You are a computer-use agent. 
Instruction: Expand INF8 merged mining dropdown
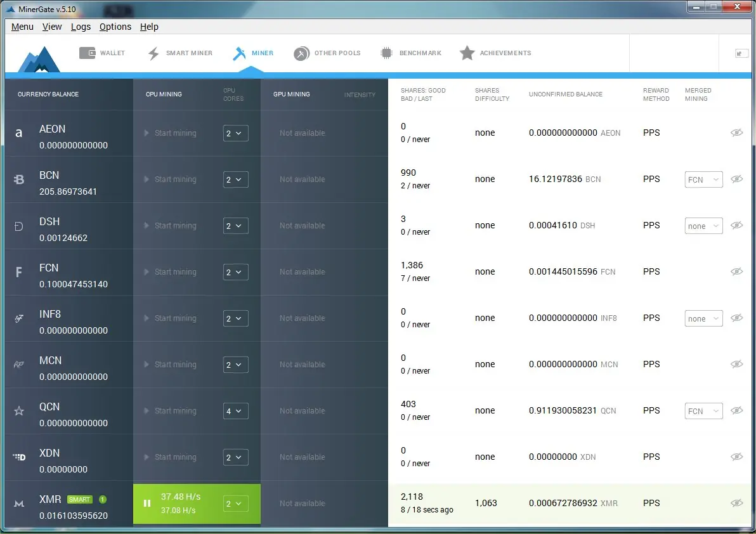[703, 318]
